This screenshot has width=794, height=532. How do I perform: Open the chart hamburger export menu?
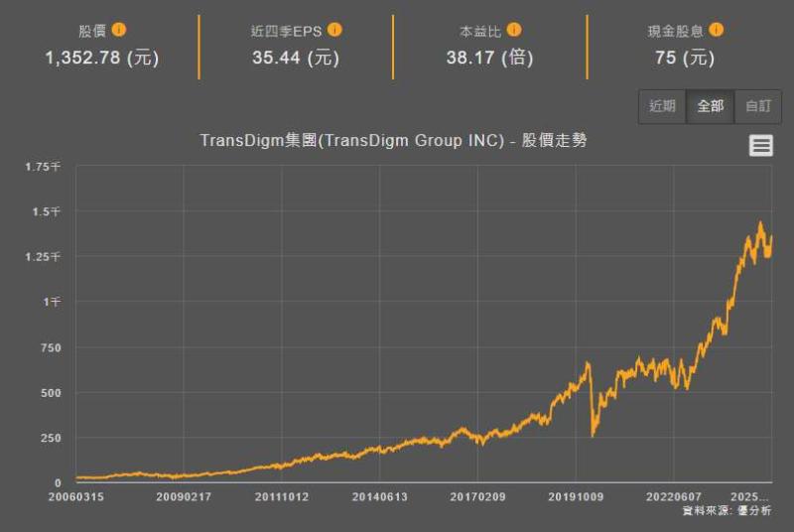tap(760, 145)
